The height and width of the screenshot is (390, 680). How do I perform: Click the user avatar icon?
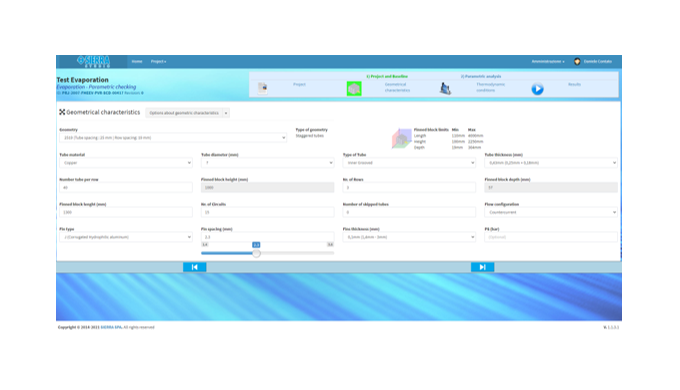coord(577,62)
